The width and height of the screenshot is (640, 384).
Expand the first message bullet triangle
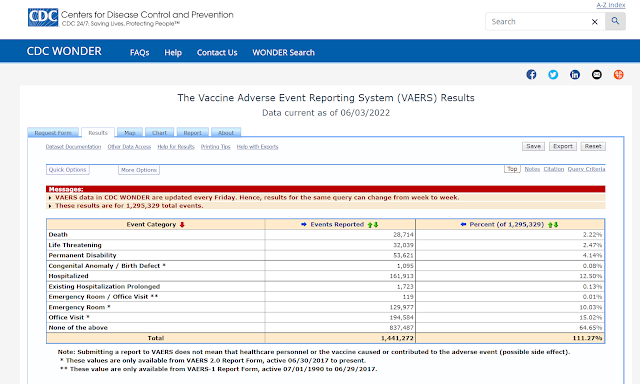50,198
